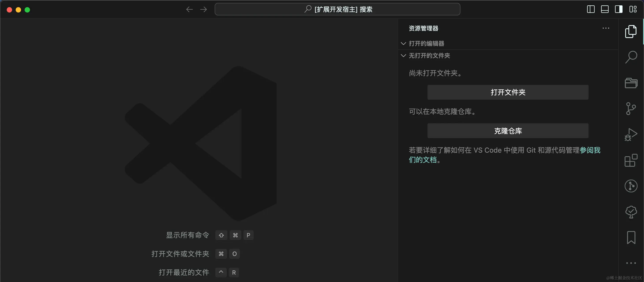Open the customize layout menu icon
The width and height of the screenshot is (644, 282).
(633, 9)
